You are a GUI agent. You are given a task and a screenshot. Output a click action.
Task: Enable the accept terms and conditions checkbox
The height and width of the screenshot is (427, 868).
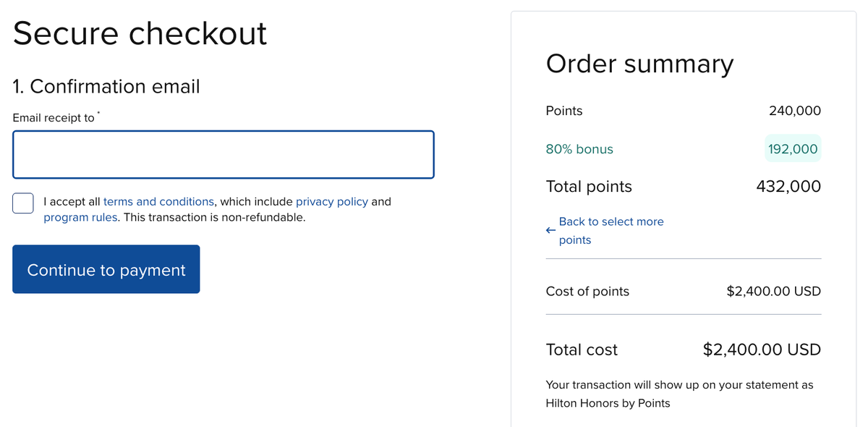coord(22,203)
